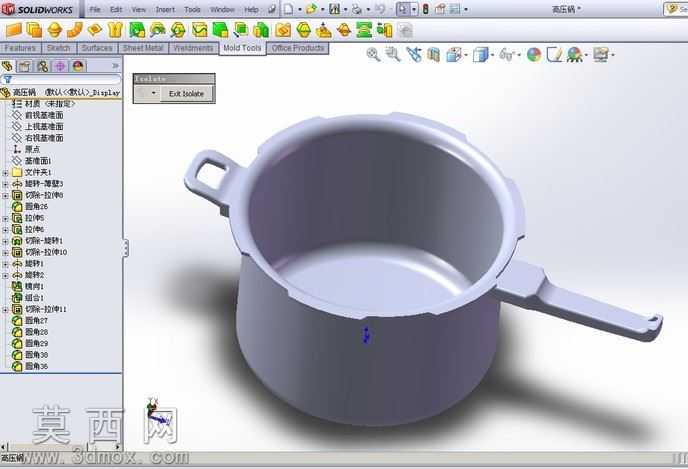Expand the 拉伸6 feature node

[5, 230]
